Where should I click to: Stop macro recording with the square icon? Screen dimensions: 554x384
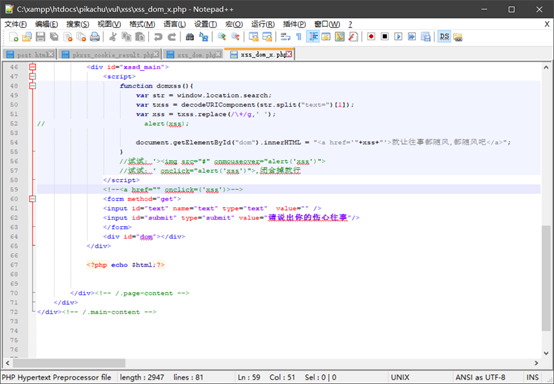385,37
